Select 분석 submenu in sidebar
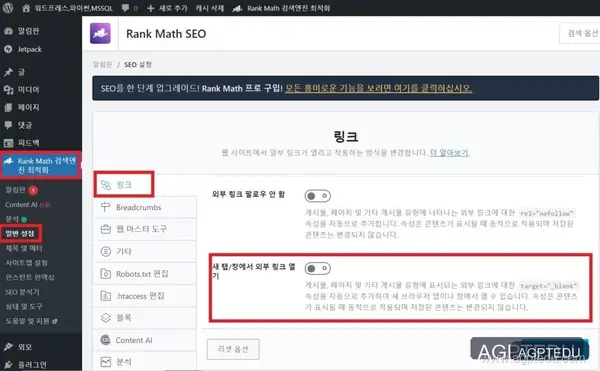This screenshot has width=600, height=371. 16,219
